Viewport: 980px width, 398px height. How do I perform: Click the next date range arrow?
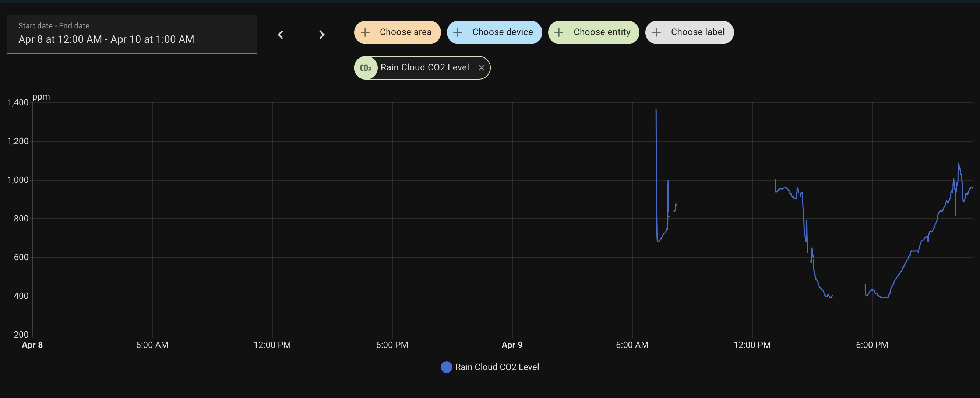click(x=321, y=35)
